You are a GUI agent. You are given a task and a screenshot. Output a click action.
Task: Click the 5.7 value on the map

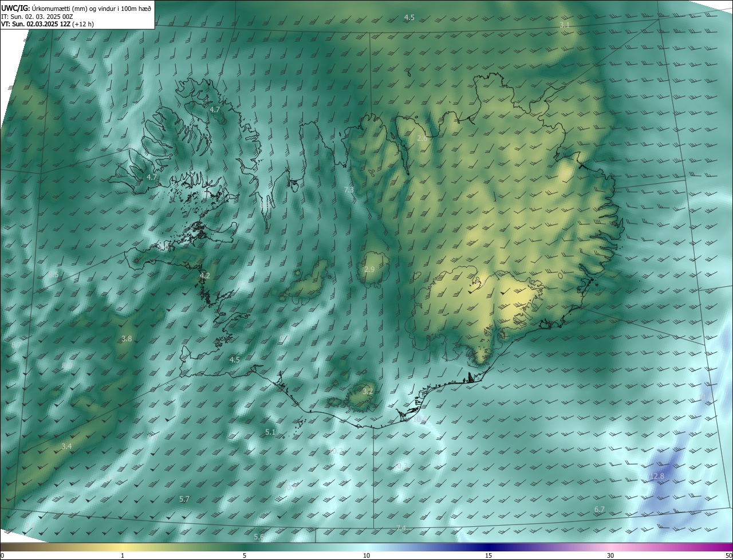coord(184,499)
